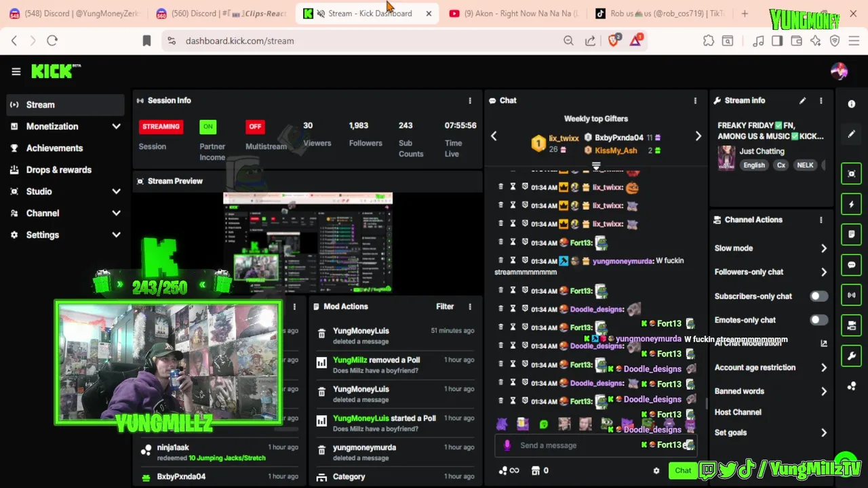This screenshot has height=488, width=868.
Task: Click the browser address bar URL
Action: coord(240,41)
